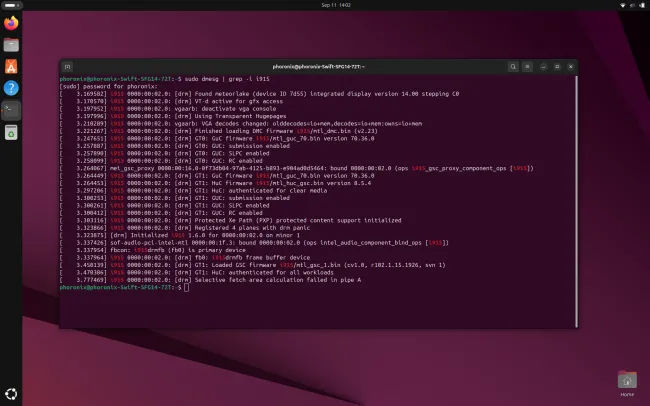Open the Trash from the dock
Image resolution: width=650 pixels, height=406 pixels.
coord(11,132)
